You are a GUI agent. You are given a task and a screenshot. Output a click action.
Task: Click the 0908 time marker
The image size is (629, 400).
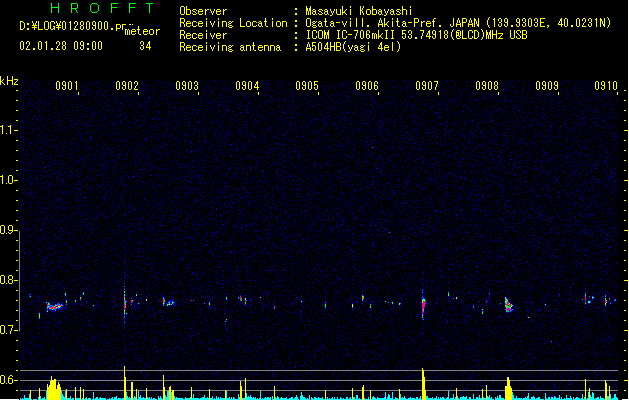[x=487, y=86]
